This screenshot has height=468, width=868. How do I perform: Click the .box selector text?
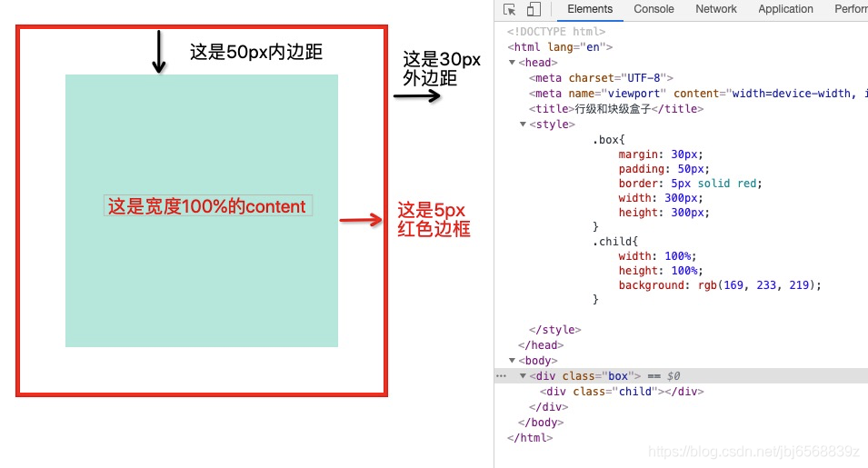click(608, 140)
